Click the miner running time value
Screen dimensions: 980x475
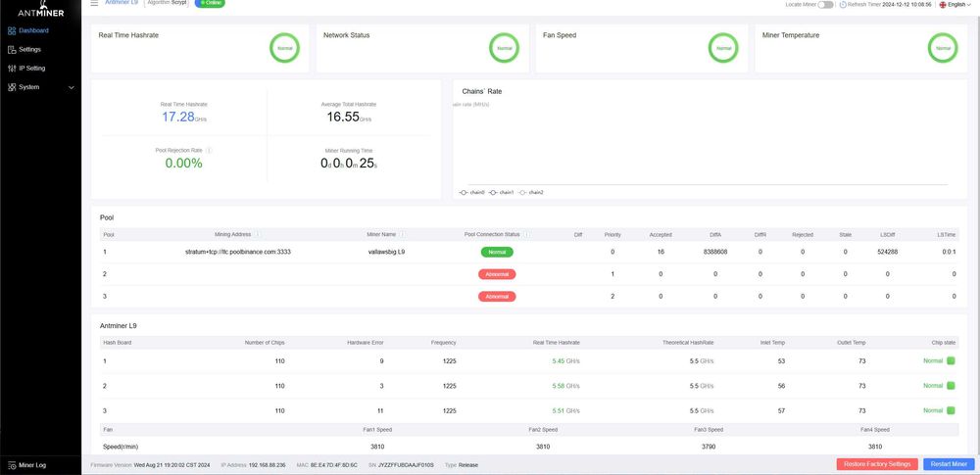click(x=349, y=164)
